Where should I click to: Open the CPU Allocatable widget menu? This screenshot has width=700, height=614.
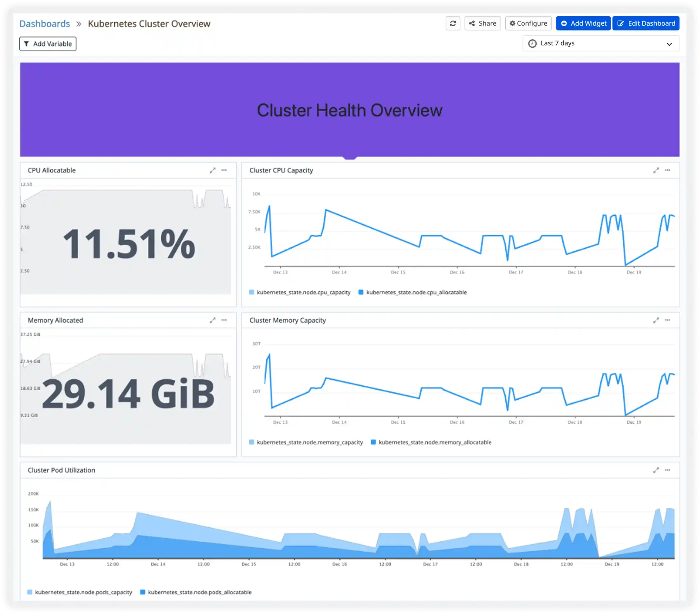point(224,170)
